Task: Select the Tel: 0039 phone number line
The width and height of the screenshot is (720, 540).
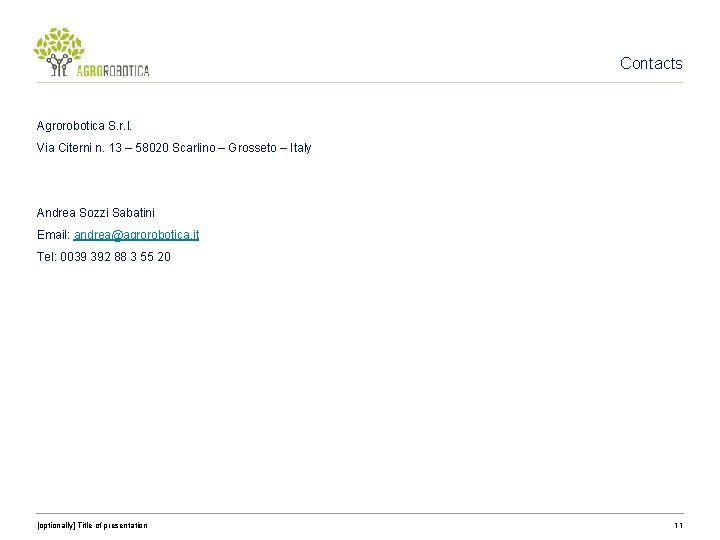Action: click(104, 257)
